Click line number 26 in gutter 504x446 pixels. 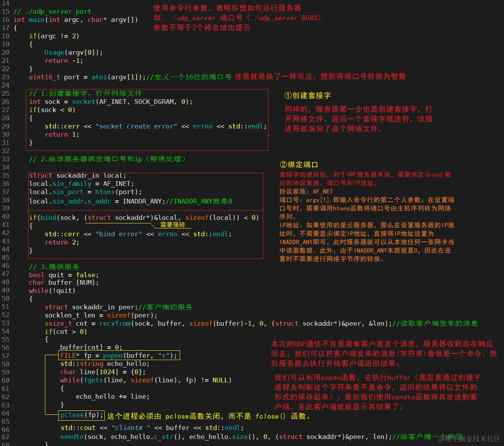pyautogui.click(x=5, y=102)
